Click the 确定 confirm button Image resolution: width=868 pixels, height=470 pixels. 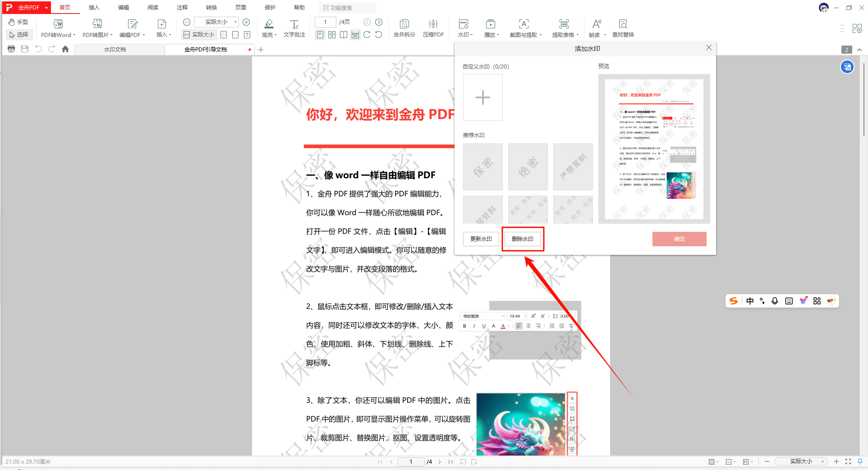(679, 239)
